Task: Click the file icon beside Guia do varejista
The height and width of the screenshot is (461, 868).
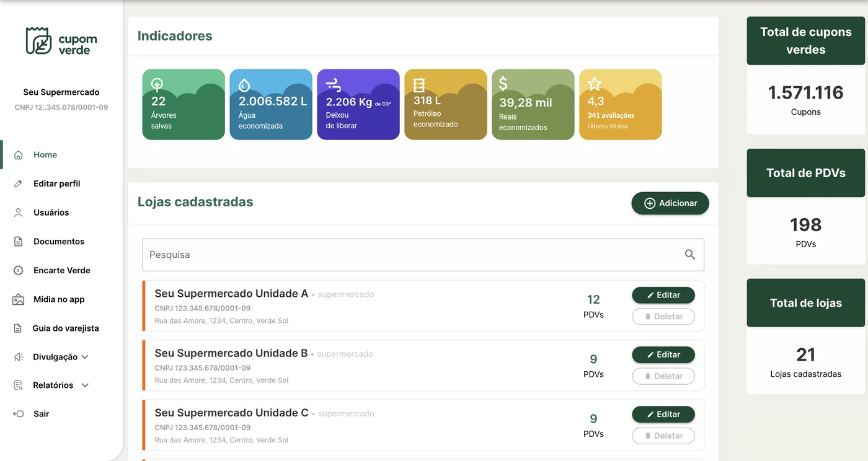Action: click(18, 328)
